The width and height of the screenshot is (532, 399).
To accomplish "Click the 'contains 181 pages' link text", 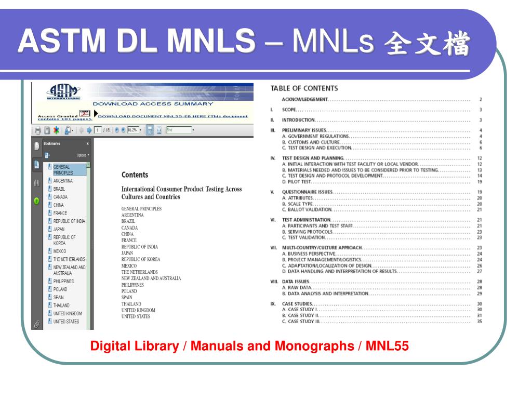I will pos(64,119).
